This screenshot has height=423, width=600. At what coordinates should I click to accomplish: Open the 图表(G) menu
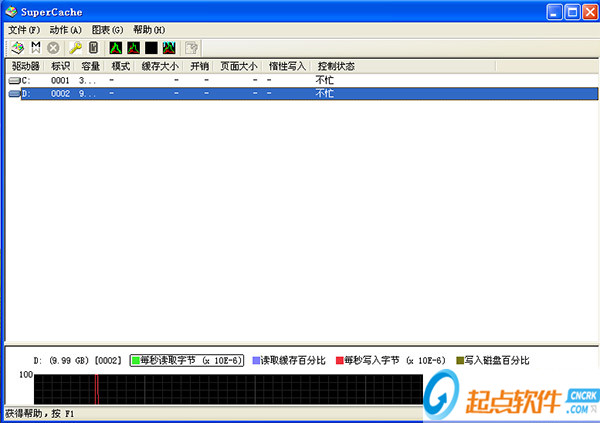point(108,30)
